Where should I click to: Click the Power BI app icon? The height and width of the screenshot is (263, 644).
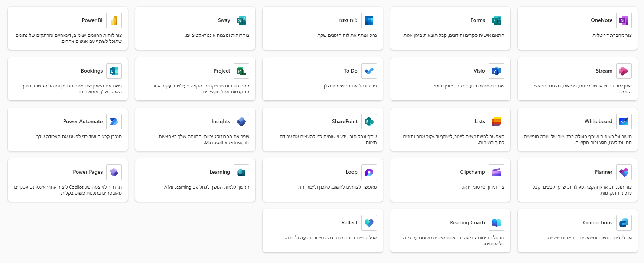pos(114,20)
